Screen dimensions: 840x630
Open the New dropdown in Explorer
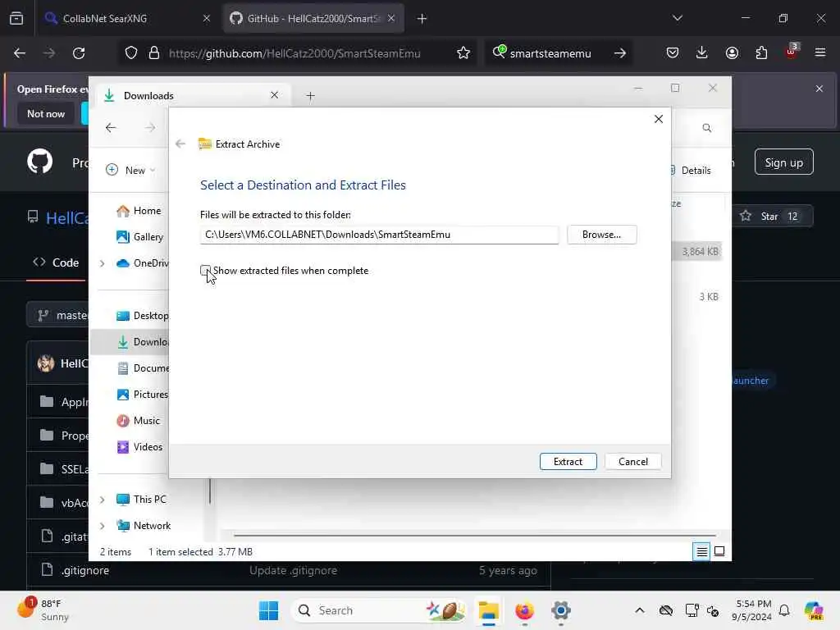[x=130, y=170]
